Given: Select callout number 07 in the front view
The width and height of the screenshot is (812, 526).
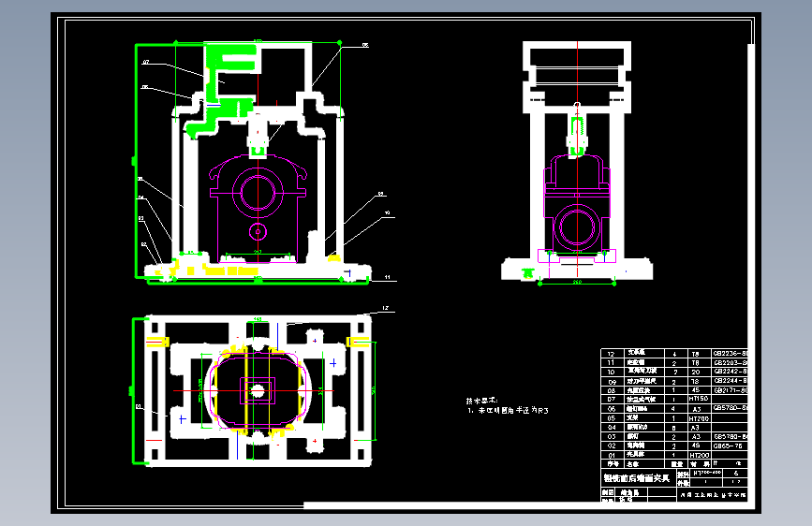Looking at the screenshot, I should click(x=146, y=62).
